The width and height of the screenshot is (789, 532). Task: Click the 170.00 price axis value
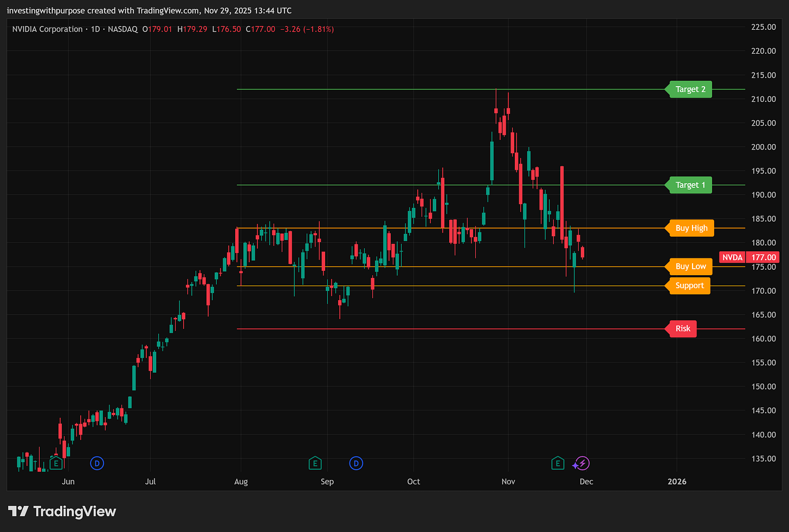point(764,291)
